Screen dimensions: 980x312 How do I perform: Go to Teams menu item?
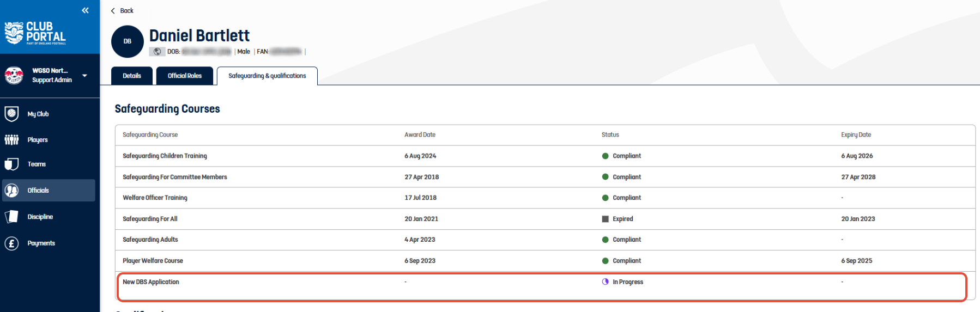pyautogui.click(x=37, y=164)
